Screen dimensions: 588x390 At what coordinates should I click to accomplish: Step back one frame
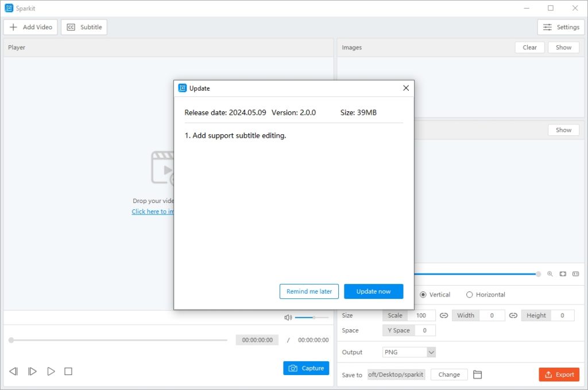pos(14,371)
